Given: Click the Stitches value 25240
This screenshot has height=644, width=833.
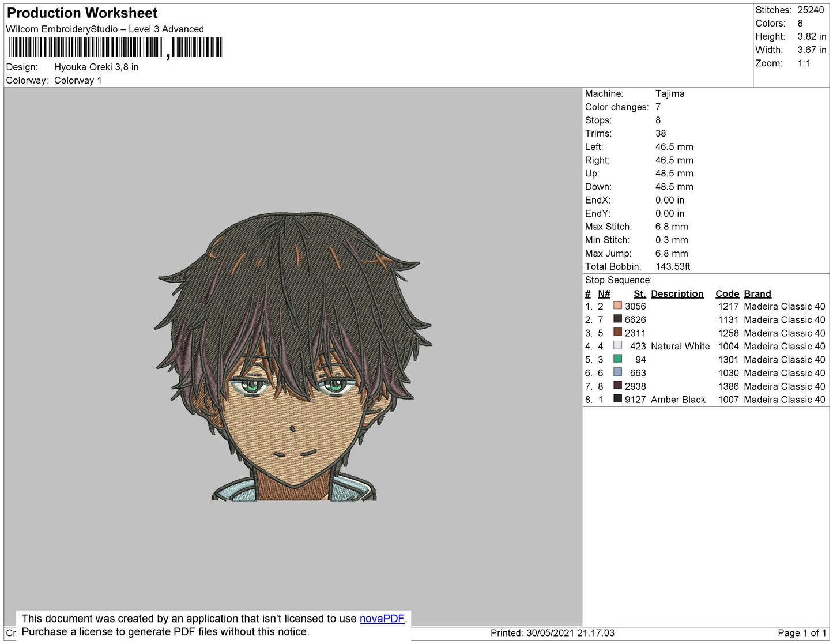Looking at the screenshot, I should [x=811, y=10].
